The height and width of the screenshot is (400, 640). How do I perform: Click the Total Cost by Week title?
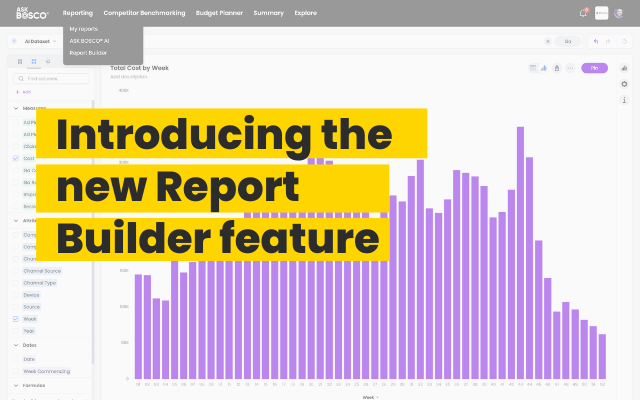139,68
